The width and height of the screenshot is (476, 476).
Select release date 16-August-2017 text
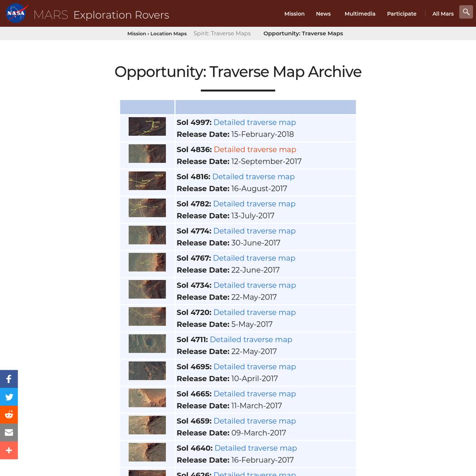(259, 188)
